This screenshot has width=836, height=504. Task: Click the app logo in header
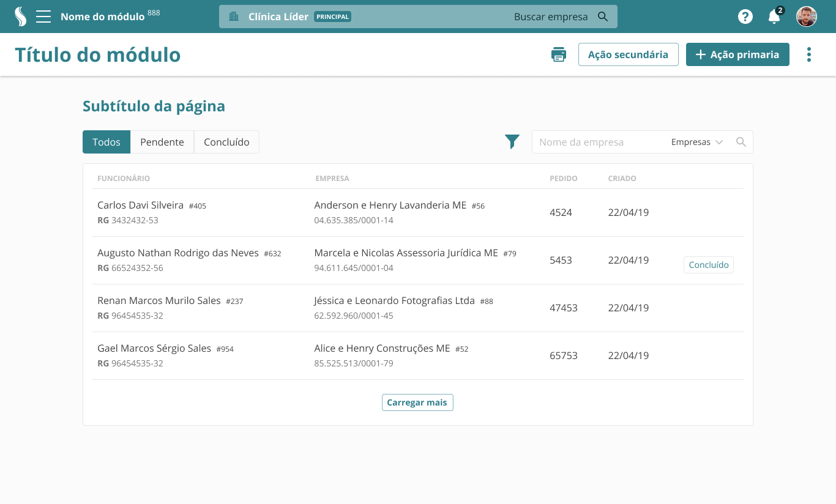(x=21, y=17)
